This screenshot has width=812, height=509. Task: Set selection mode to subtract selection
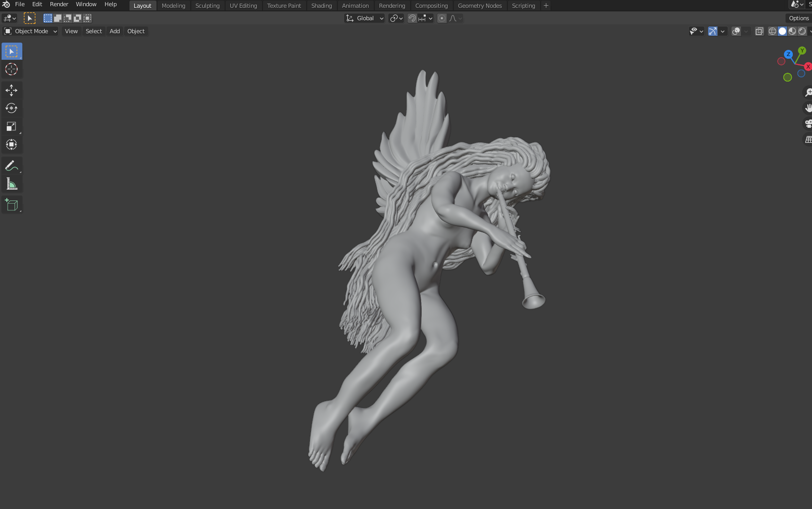point(68,18)
